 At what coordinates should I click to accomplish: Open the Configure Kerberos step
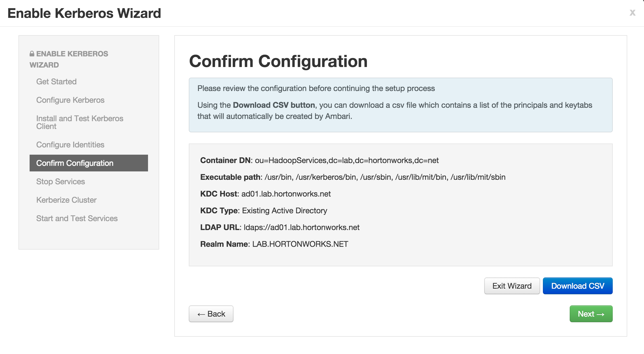pos(70,100)
